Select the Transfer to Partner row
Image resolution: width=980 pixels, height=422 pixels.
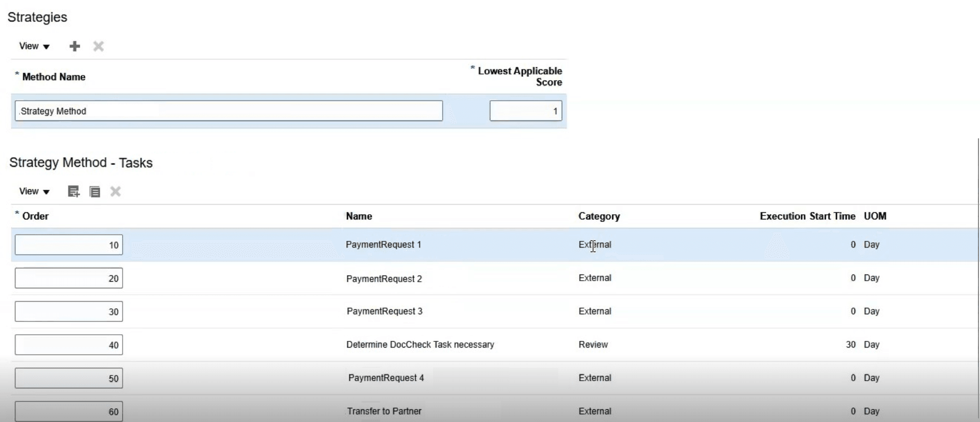(494, 411)
